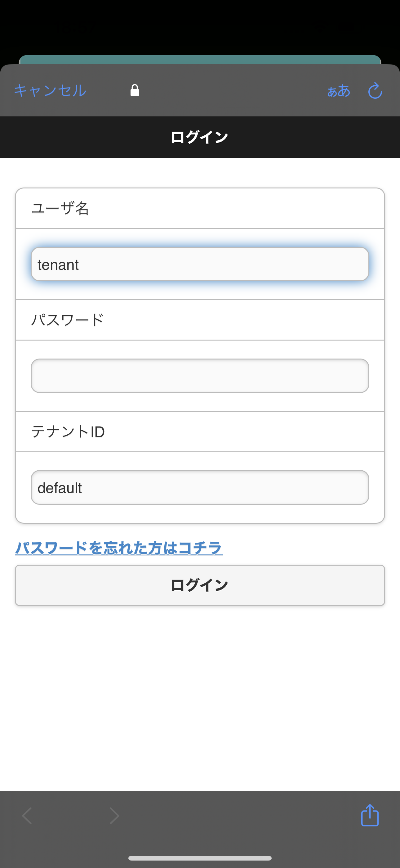Tap the home indicator bar
This screenshot has height=868, width=400.
(x=200, y=858)
